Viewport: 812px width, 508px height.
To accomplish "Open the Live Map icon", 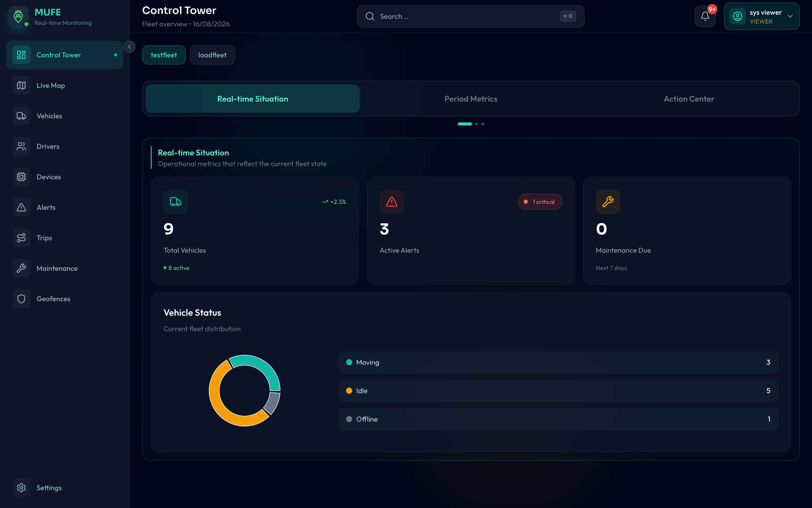I will pos(21,85).
